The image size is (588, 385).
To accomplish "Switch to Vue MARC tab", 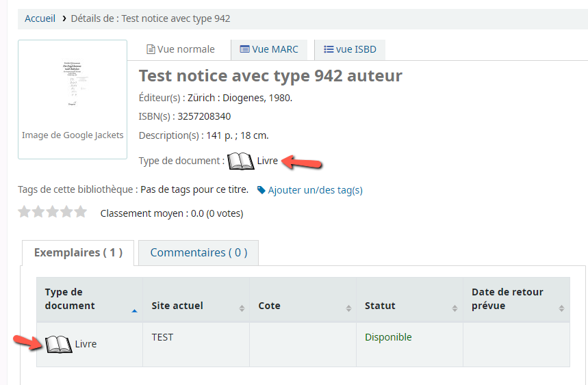I will 269,49.
